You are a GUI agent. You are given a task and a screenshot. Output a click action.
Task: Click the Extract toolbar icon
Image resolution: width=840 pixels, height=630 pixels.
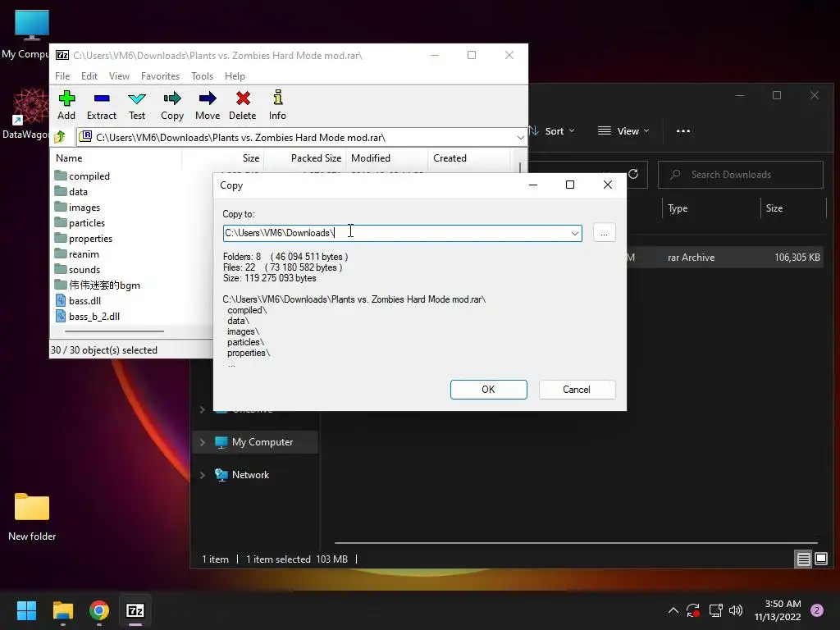click(101, 105)
